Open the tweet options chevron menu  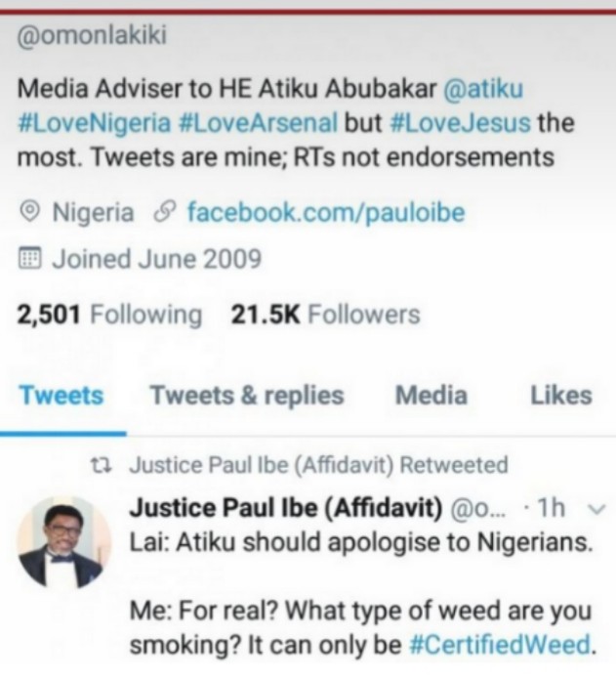click(x=599, y=509)
